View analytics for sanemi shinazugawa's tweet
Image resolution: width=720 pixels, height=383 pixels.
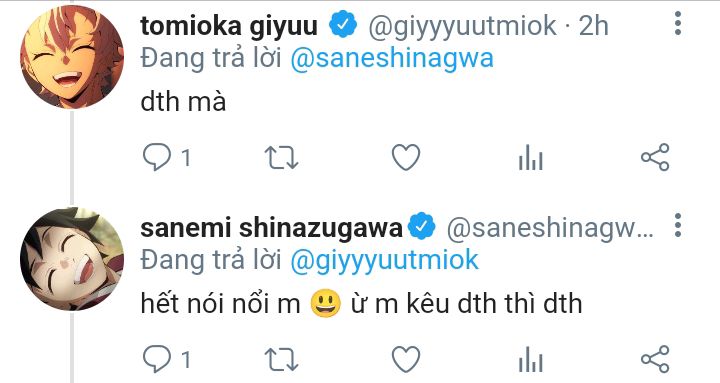[x=531, y=359]
